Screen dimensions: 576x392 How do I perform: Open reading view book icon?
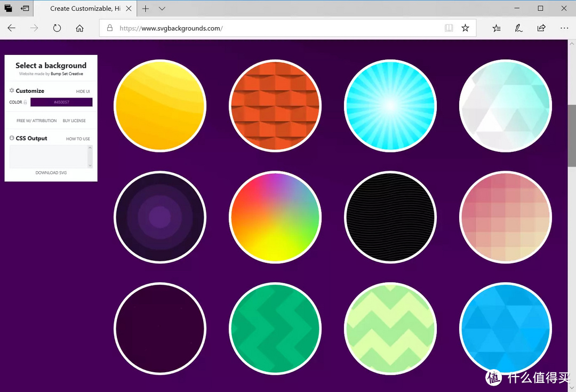[449, 28]
